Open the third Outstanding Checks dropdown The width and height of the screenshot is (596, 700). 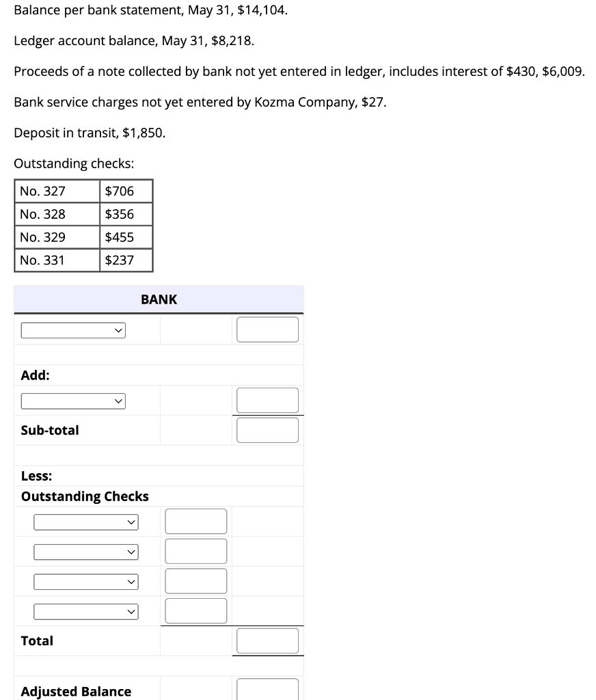point(85,581)
